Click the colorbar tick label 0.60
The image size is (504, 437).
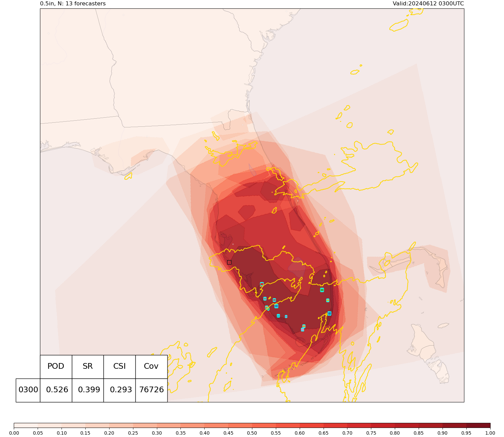click(300, 433)
